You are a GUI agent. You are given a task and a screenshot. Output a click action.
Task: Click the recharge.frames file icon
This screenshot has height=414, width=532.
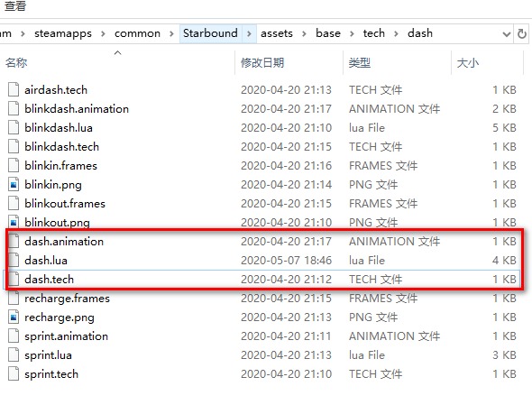click(14, 299)
